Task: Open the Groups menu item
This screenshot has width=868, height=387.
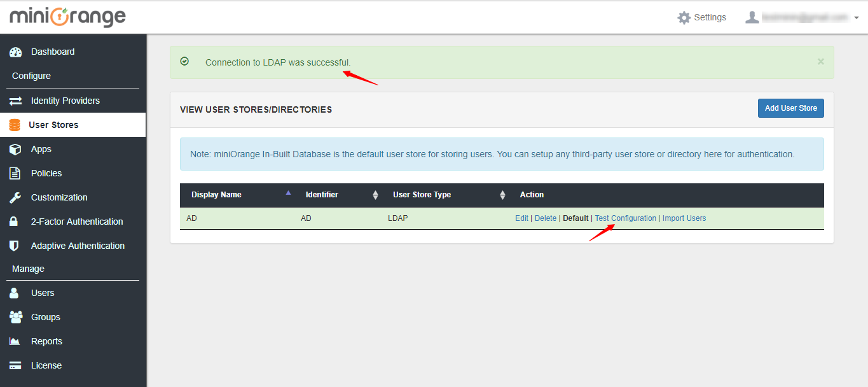Action: tap(45, 317)
